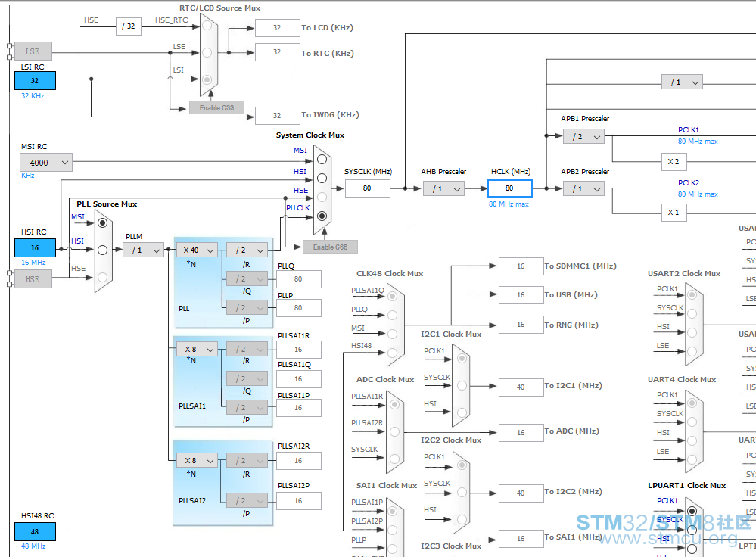Open the PLL X 40 multiplier dropdown
The image size is (756, 557).
pyautogui.click(x=198, y=250)
